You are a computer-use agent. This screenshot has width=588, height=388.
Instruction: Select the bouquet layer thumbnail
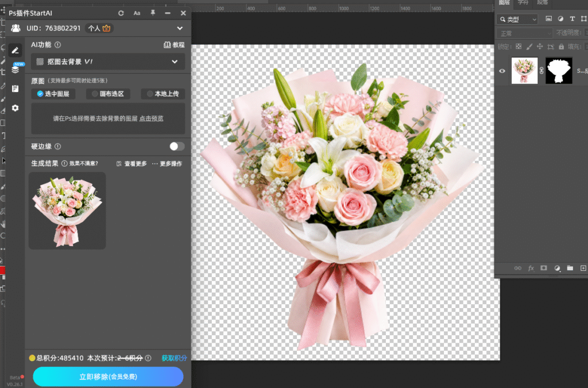(x=524, y=71)
